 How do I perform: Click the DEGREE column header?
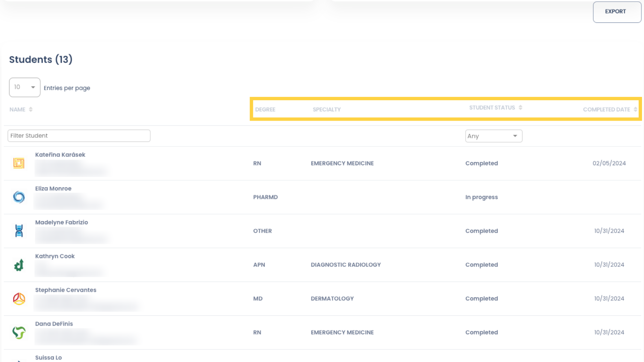click(265, 109)
